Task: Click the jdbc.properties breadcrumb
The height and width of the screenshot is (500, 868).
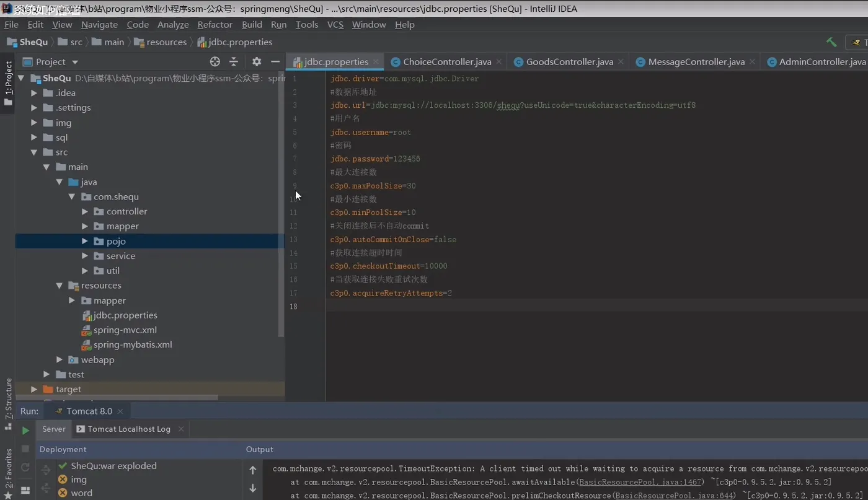Action: click(x=235, y=42)
